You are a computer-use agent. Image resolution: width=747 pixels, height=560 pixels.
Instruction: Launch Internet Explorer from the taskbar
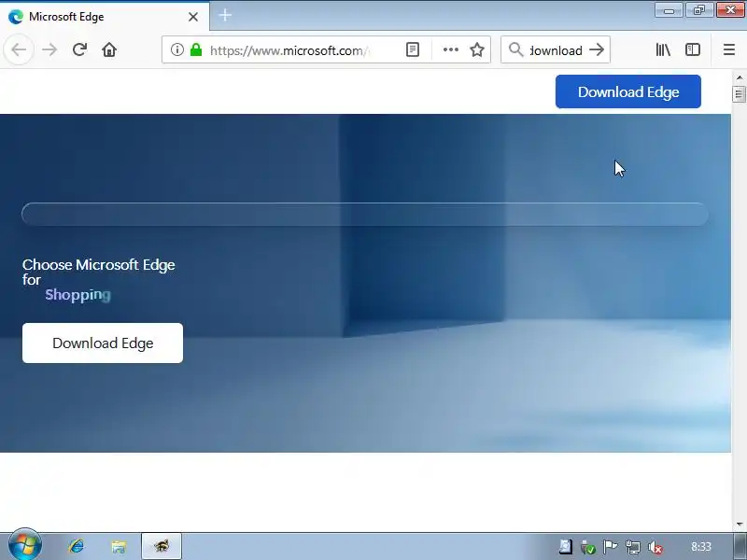tap(77, 546)
